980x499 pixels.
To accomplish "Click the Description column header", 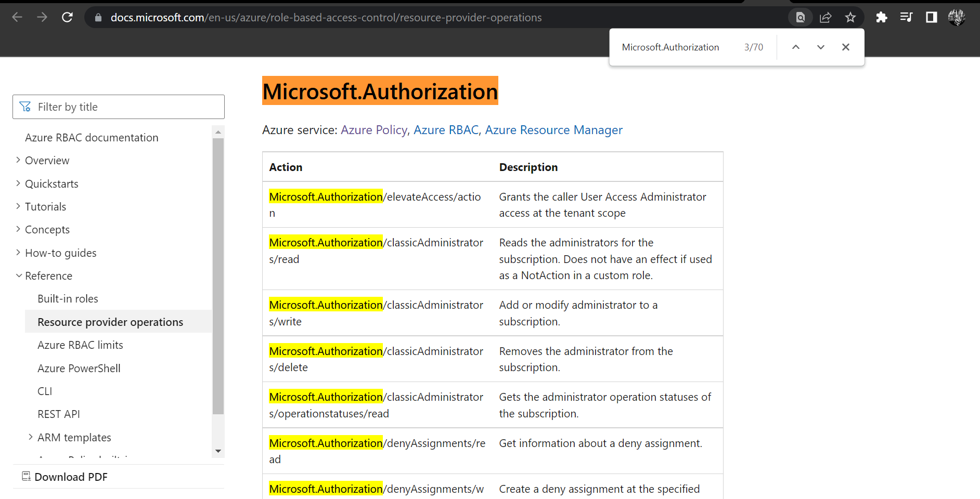I will [x=528, y=167].
